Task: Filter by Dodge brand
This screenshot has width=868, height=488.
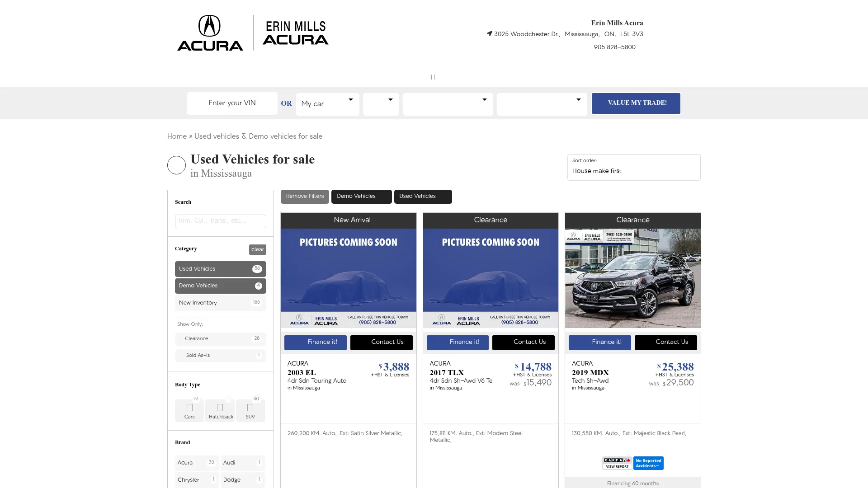Action: click(243, 480)
